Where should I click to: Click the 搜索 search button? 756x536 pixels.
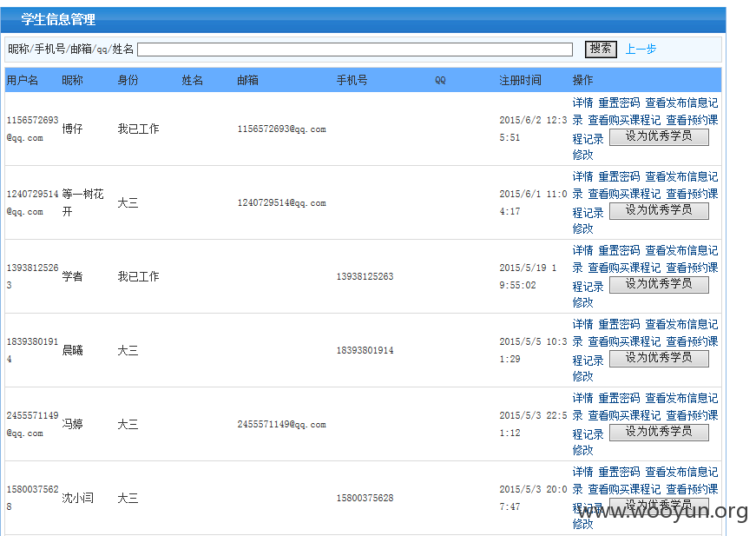601,49
